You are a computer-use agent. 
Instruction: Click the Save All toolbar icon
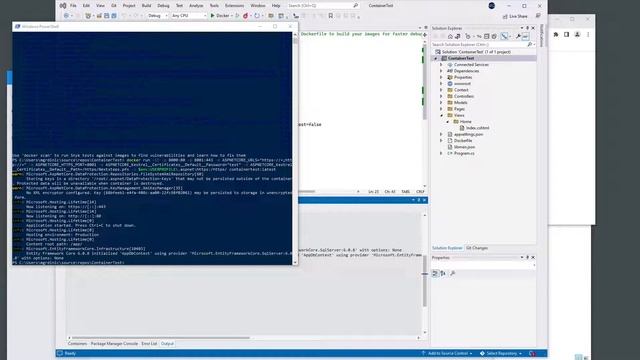(114, 16)
